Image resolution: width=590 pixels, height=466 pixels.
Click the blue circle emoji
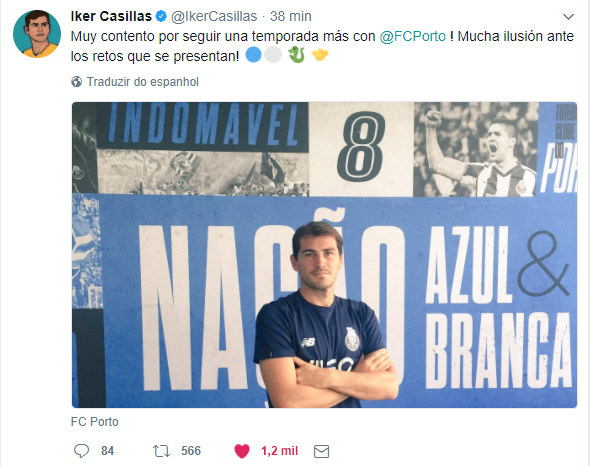point(253,55)
